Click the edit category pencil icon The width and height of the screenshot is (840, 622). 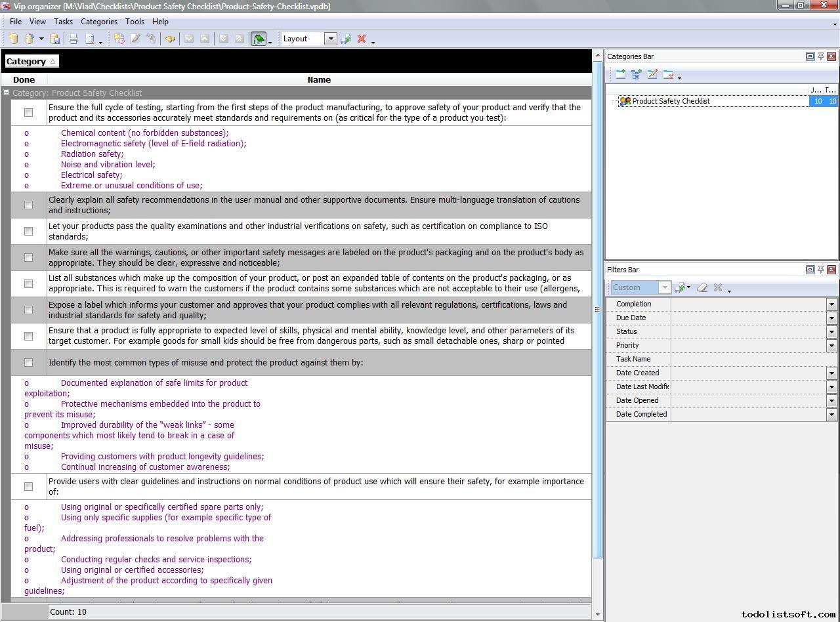point(652,75)
